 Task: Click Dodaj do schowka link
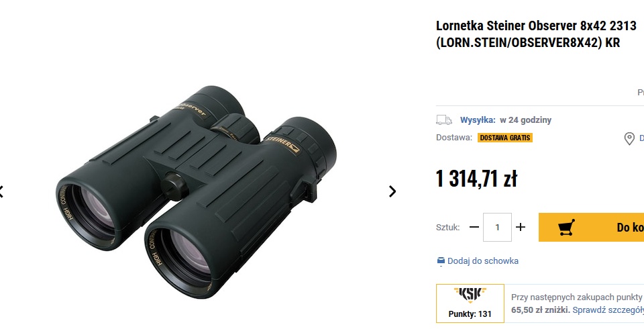(x=482, y=261)
